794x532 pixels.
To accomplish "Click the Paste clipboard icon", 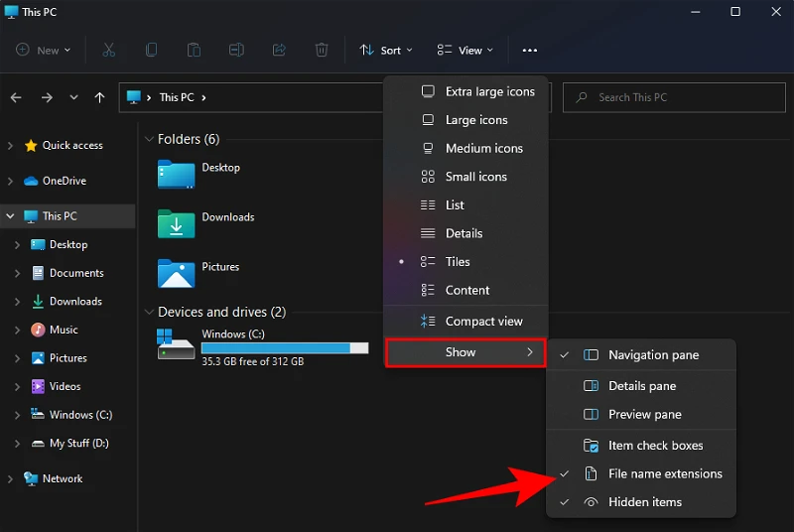I will click(x=194, y=50).
